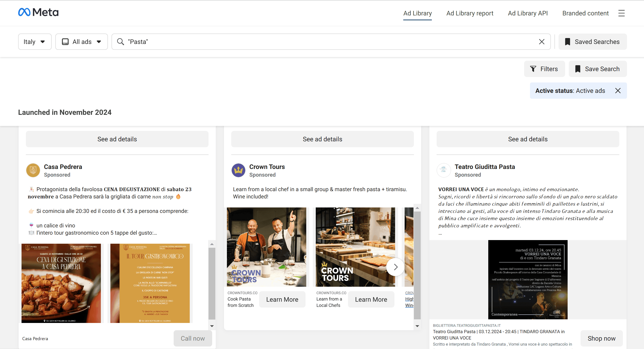The image size is (644, 349).
Task: Open the Crown Tours kitchen counter image
Action: point(355,247)
